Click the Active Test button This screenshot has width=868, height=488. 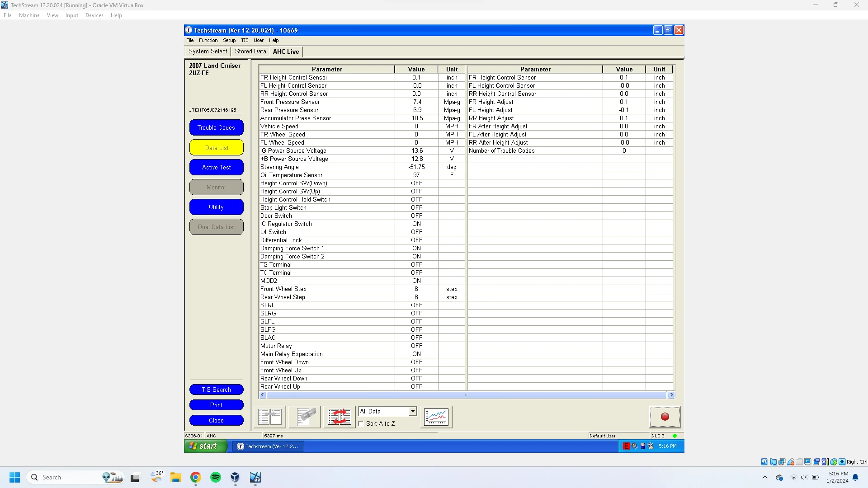(216, 167)
